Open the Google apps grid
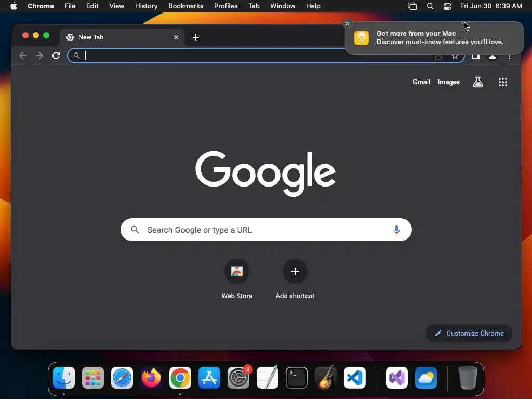Image resolution: width=532 pixels, height=399 pixels. (x=503, y=82)
